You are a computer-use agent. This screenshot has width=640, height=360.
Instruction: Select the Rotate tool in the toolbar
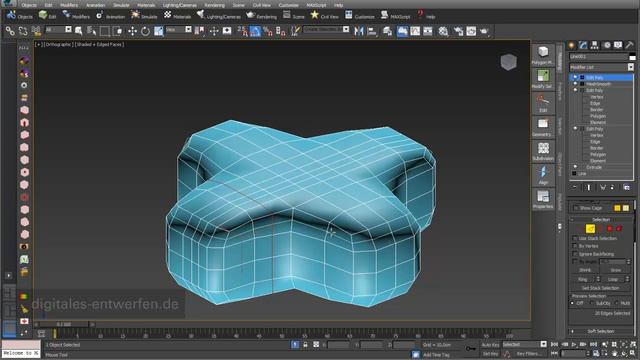(x=145, y=31)
